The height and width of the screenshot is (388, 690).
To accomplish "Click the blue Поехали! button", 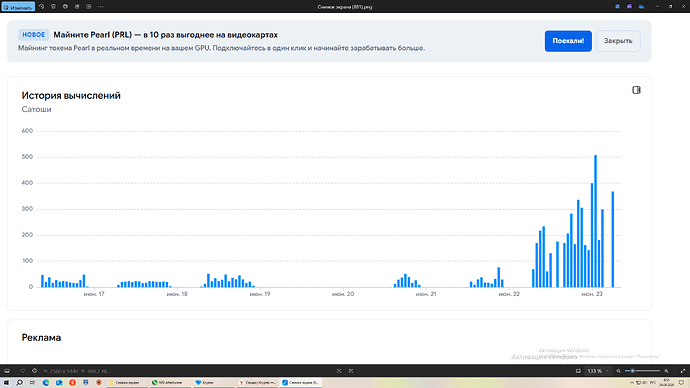I will pyautogui.click(x=568, y=41).
